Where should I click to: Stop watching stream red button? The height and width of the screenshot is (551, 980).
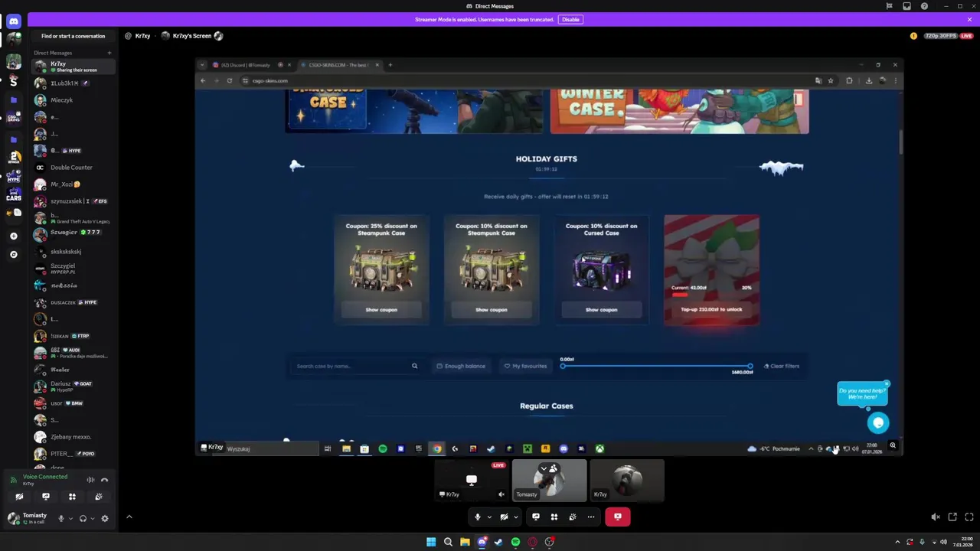618,517
